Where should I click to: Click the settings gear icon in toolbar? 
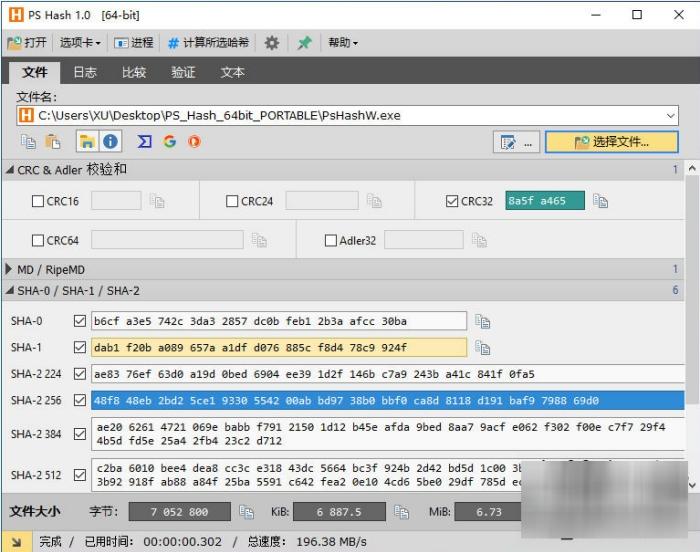(x=271, y=43)
